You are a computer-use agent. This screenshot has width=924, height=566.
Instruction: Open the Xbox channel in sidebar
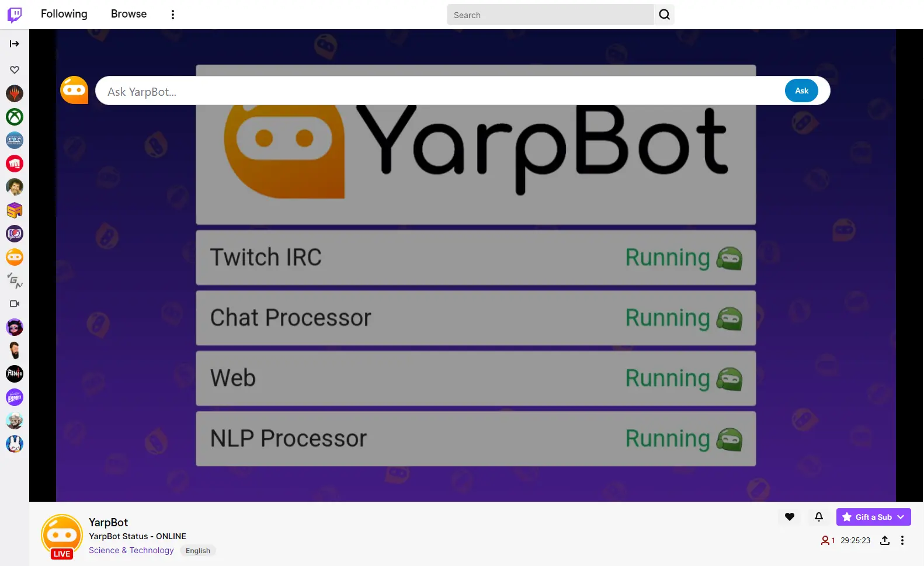pos(15,117)
